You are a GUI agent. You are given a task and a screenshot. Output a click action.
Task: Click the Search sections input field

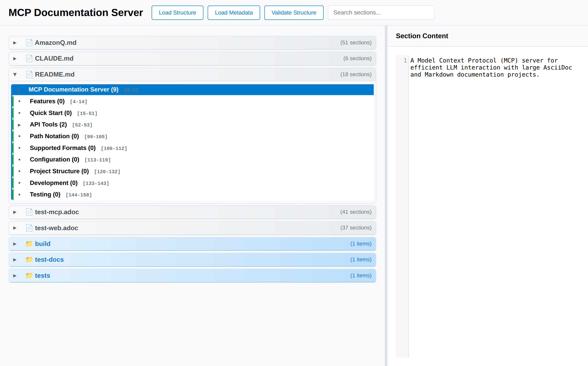click(381, 12)
